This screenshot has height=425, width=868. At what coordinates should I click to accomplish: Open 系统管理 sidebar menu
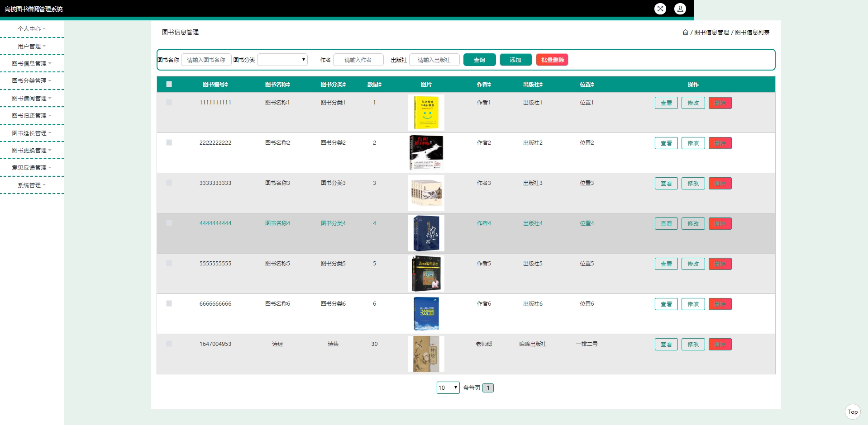[x=32, y=185]
